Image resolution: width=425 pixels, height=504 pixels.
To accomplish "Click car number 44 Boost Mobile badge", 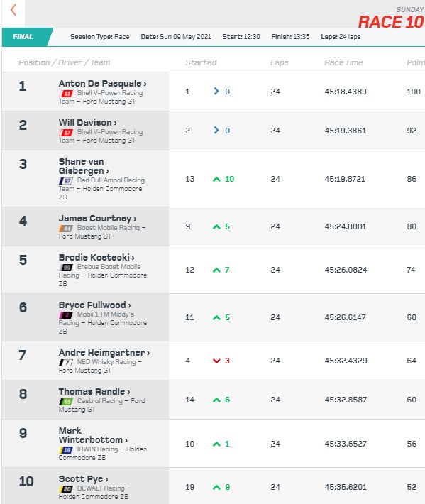I will tap(66, 228).
